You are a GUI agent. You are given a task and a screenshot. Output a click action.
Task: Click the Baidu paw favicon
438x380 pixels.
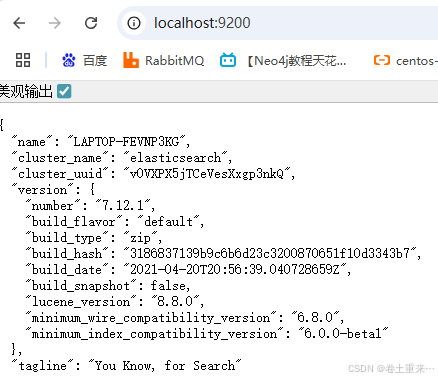(x=69, y=60)
